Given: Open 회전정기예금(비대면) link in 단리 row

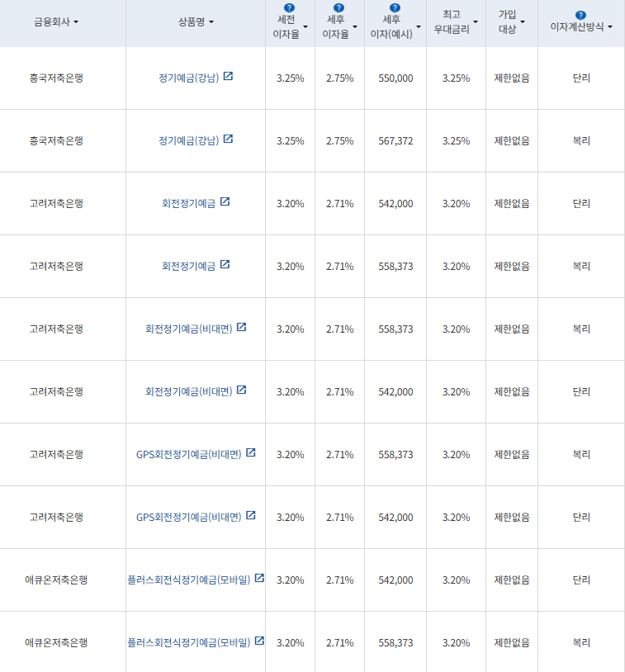Looking at the screenshot, I should (188, 391).
